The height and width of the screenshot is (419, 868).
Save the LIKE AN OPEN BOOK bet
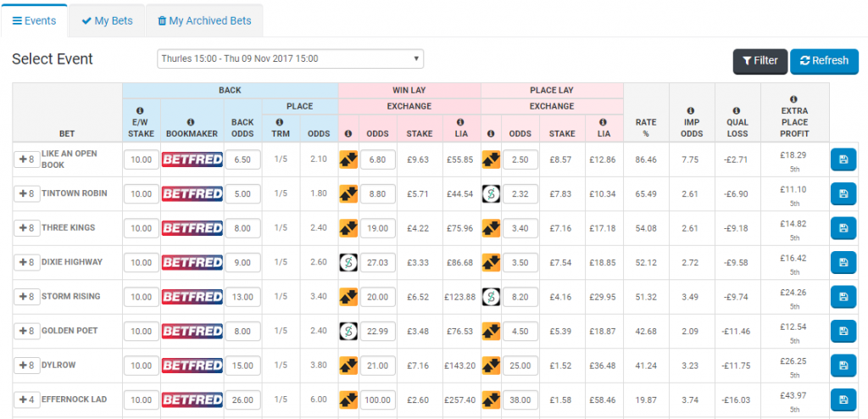[x=843, y=159]
